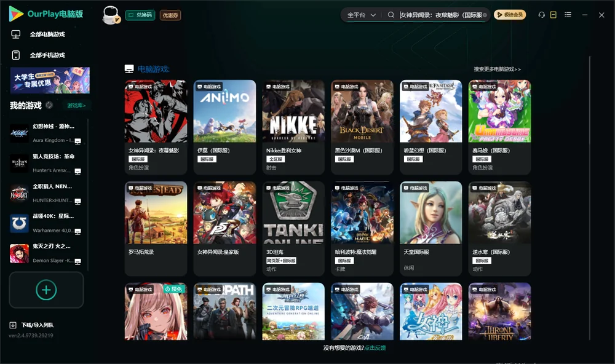
Task: Open the Nikke:胜利女神 game card
Action: [293, 127]
